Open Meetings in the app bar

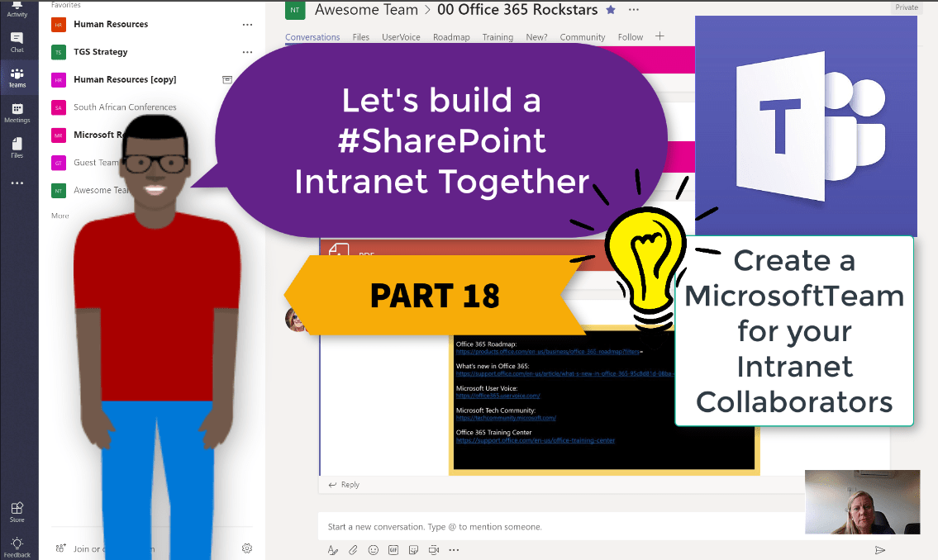pos(17,112)
